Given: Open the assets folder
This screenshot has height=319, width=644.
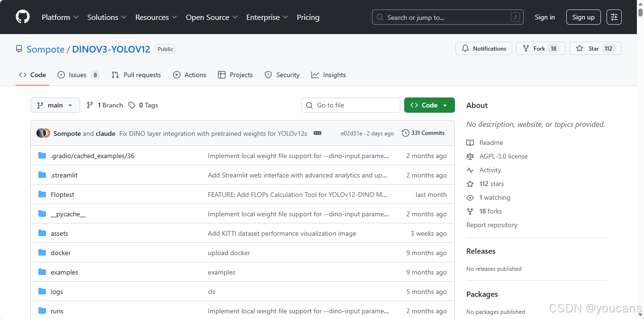Looking at the screenshot, I should pos(59,233).
